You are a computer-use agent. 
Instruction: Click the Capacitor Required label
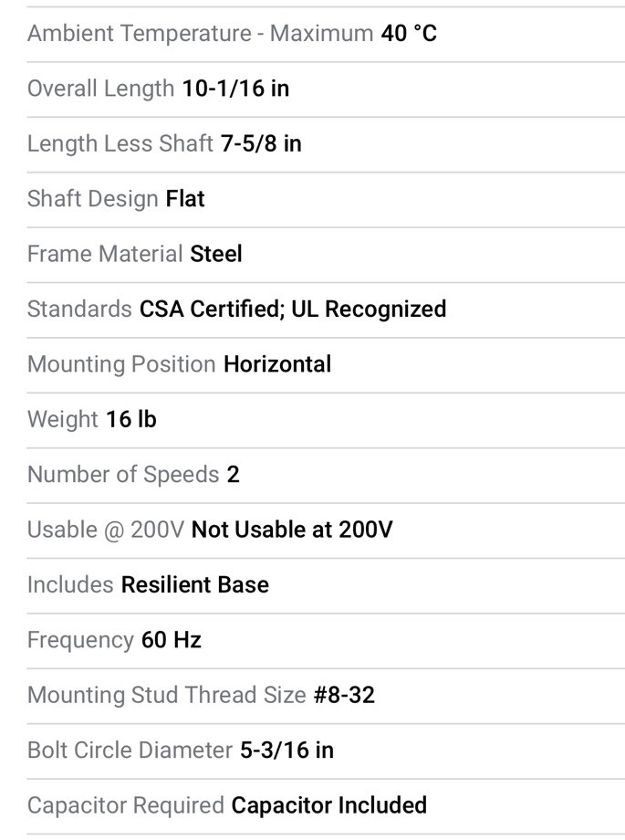(126, 806)
